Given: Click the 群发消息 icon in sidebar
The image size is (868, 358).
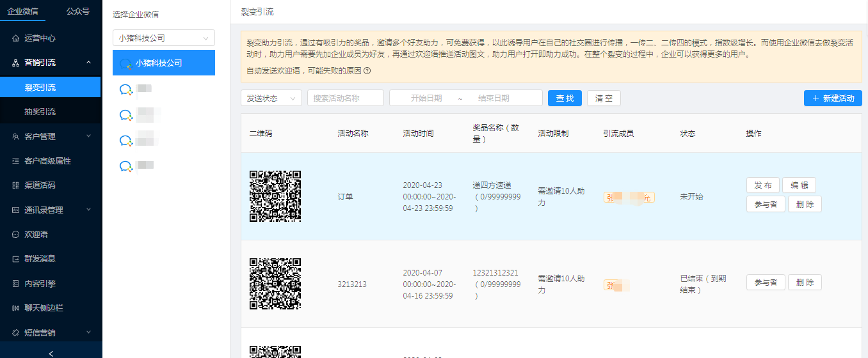Looking at the screenshot, I should pos(15,259).
